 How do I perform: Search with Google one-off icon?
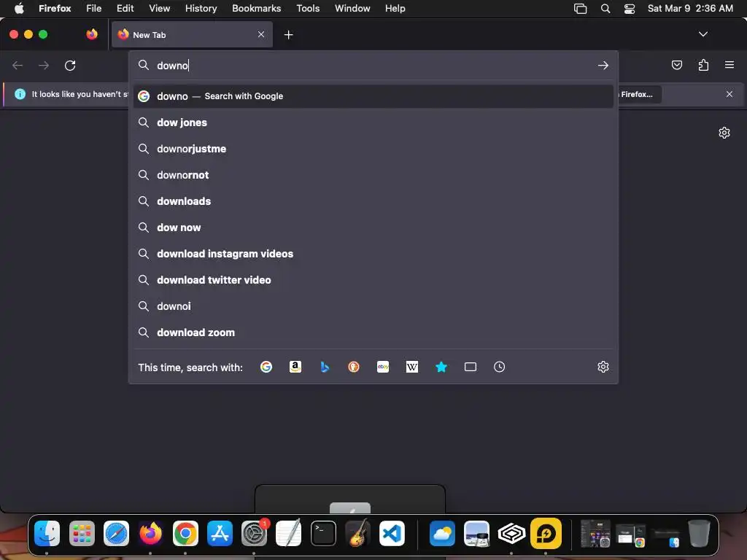[266, 367]
